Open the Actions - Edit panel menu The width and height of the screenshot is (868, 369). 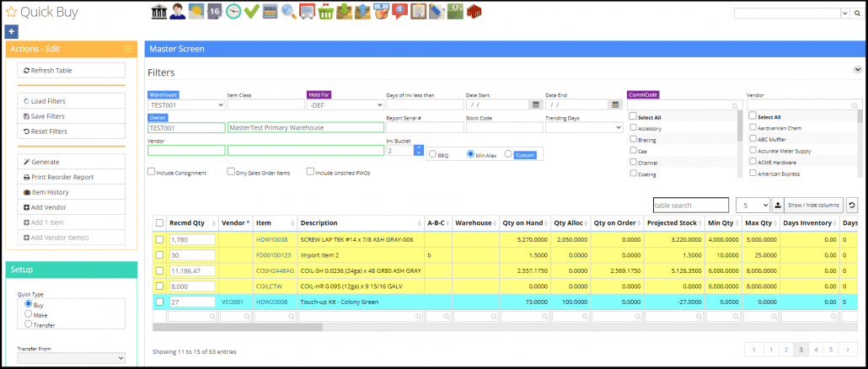pyautogui.click(x=128, y=50)
